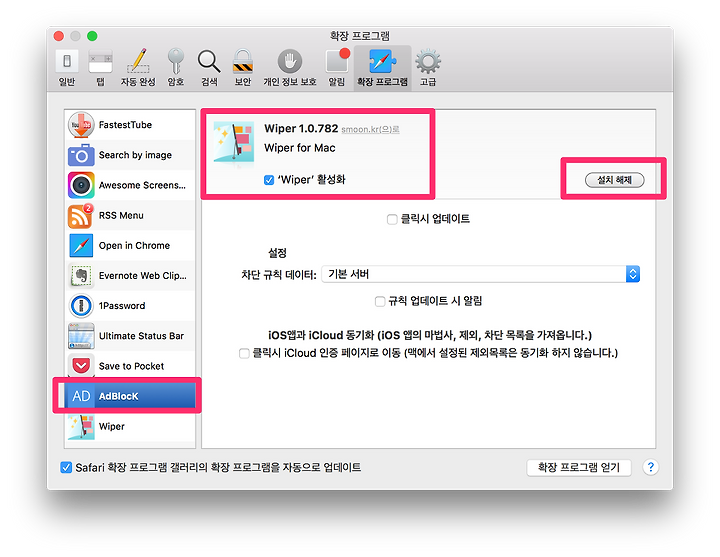Close the window with the red button
720x557 pixels.
coord(58,36)
